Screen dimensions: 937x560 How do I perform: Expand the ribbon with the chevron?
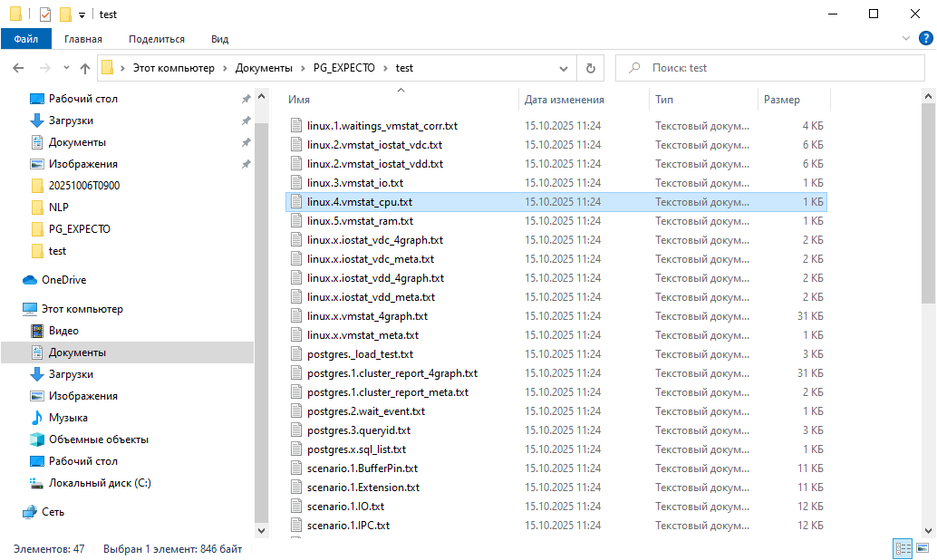coord(906,38)
